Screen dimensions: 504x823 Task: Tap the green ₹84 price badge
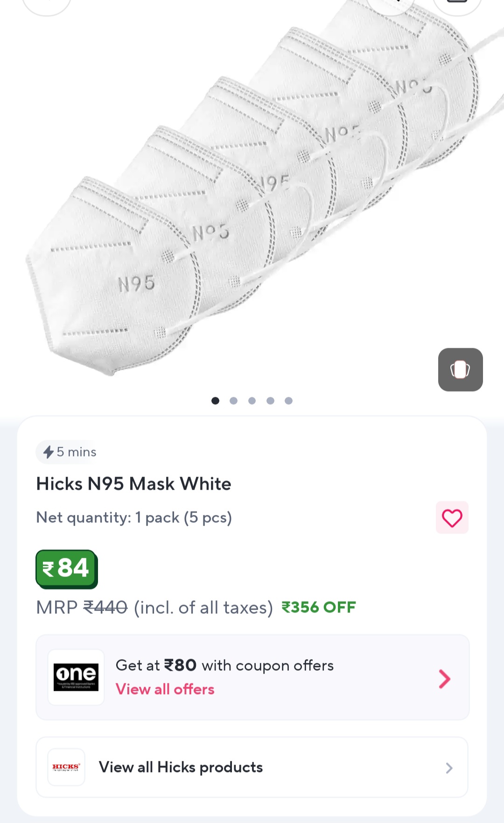pos(66,568)
